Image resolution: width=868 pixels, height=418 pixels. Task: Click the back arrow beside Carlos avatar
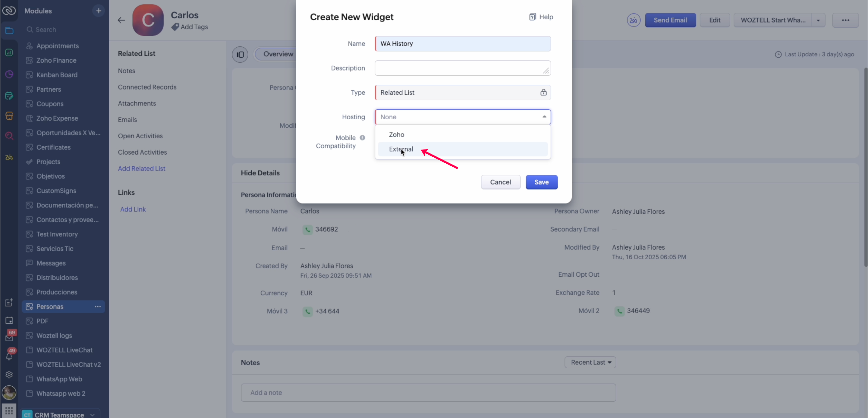click(x=121, y=20)
